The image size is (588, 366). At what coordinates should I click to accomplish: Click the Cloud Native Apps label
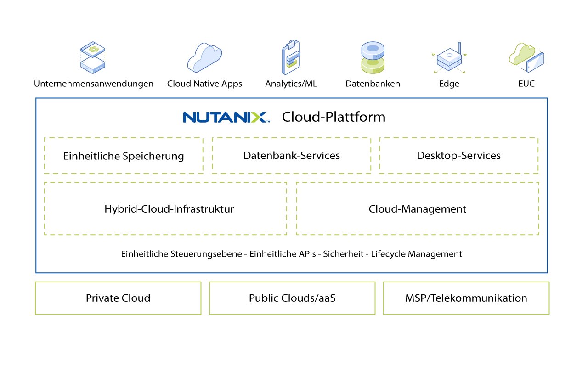[x=204, y=84]
